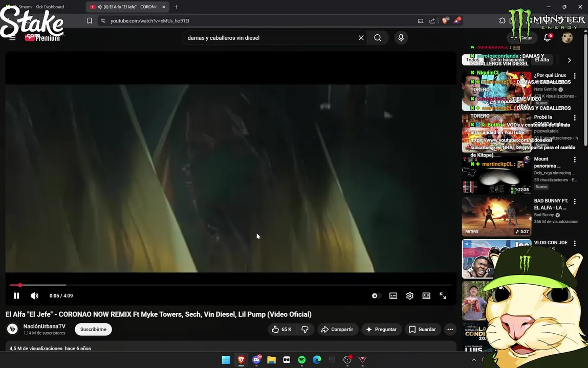
Task: Switch to theater mode view
Action: [426, 296]
